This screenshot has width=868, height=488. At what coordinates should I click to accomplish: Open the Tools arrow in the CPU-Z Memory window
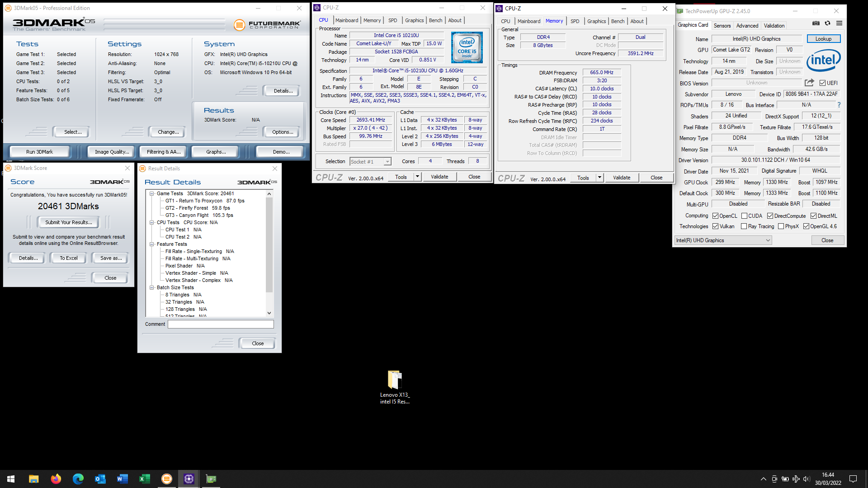[x=600, y=178]
